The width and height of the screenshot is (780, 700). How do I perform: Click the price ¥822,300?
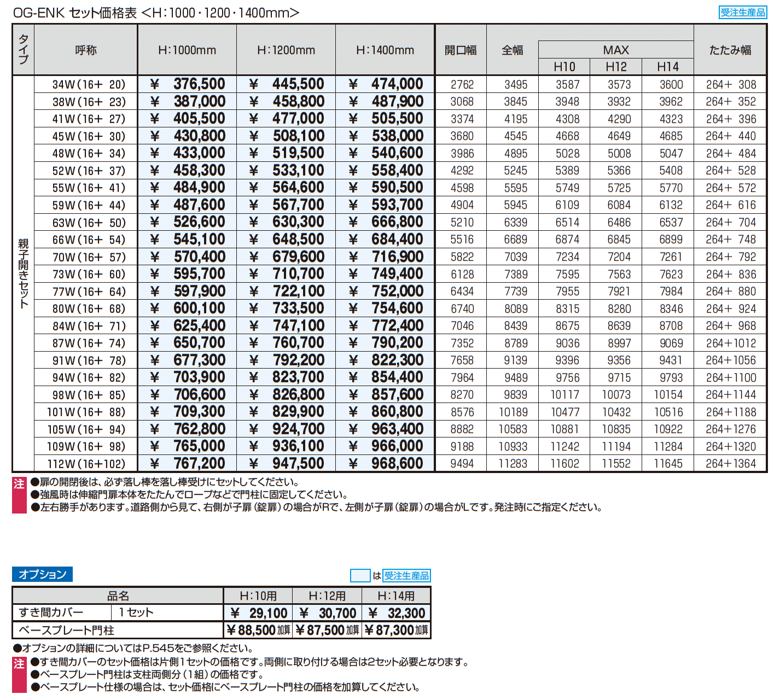tap(385, 360)
